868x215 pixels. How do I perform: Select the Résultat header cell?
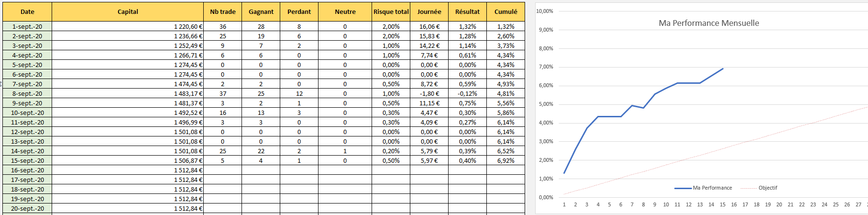tap(467, 12)
